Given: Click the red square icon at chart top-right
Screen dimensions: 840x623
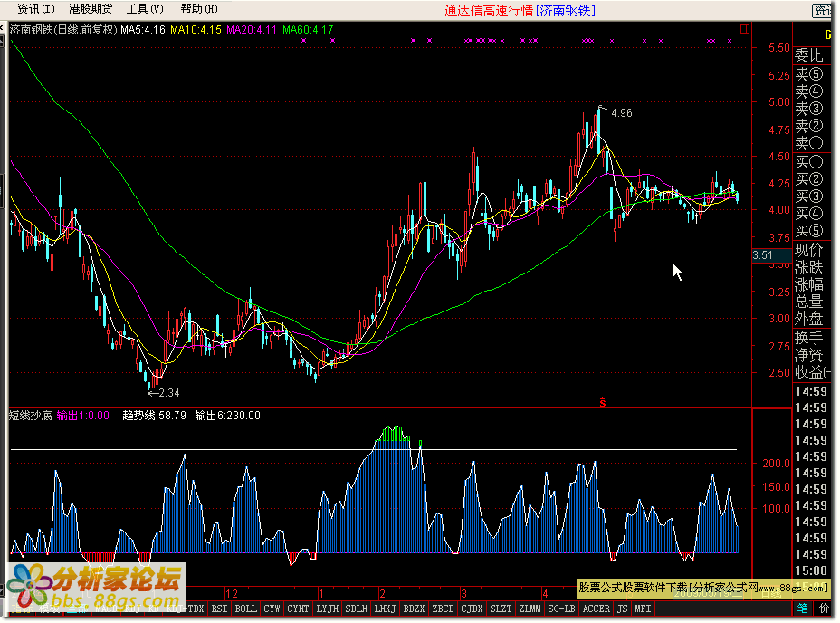Looking at the screenshot, I should click(745, 29).
